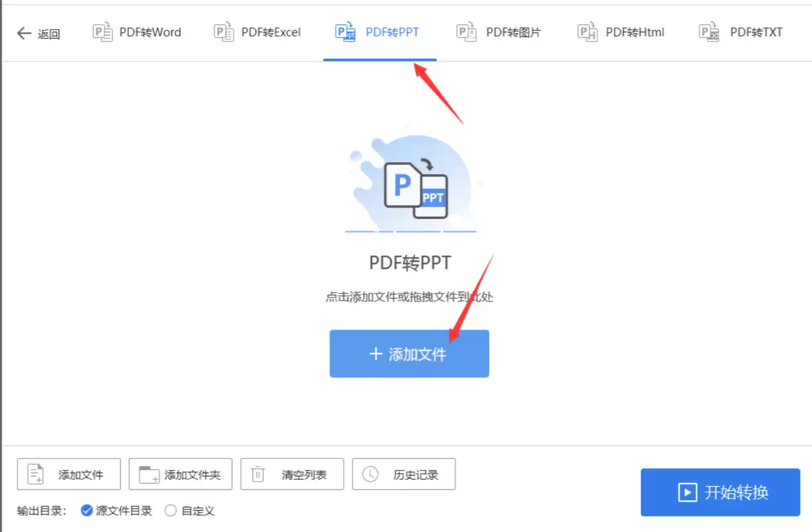Image resolution: width=812 pixels, height=532 pixels.
Task: Click the clock icon for 历史记录
Action: (370, 474)
